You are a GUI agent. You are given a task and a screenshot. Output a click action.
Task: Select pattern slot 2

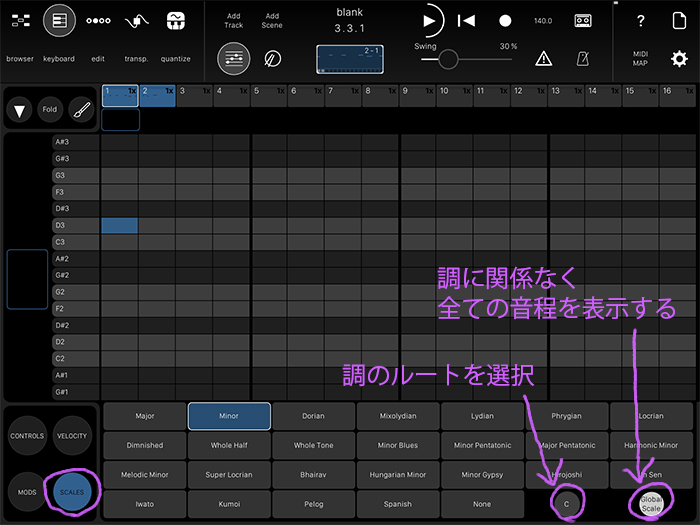158,96
